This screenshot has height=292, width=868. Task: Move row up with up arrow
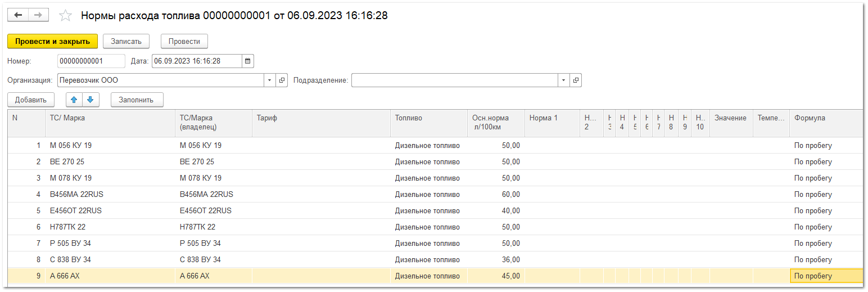(x=74, y=100)
